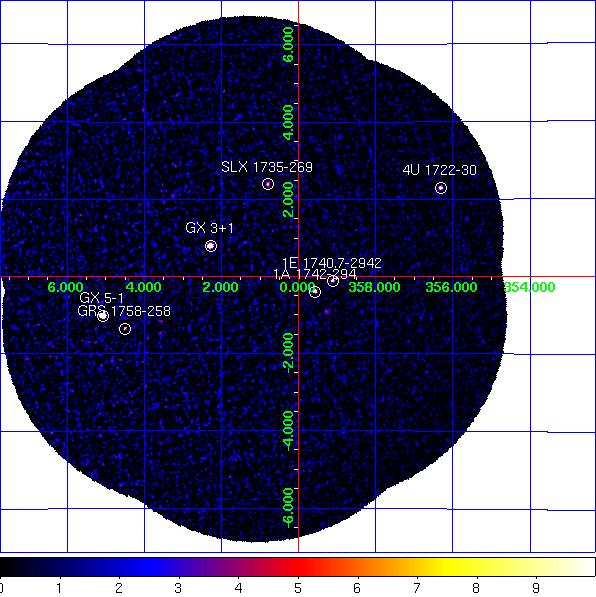Image resolution: width=596 pixels, height=597 pixels.
Task: Click the -6.000 latitude label at bottom
Action: (289, 508)
